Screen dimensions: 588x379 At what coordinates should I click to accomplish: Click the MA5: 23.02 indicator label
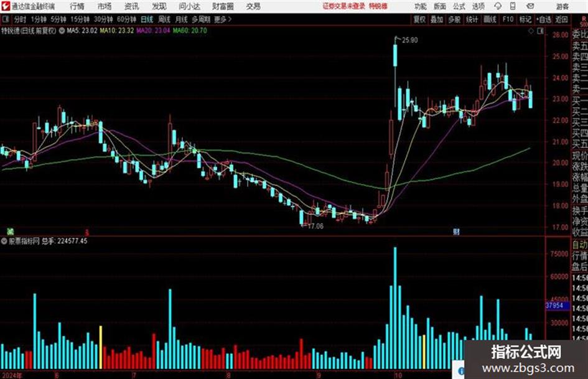point(82,30)
